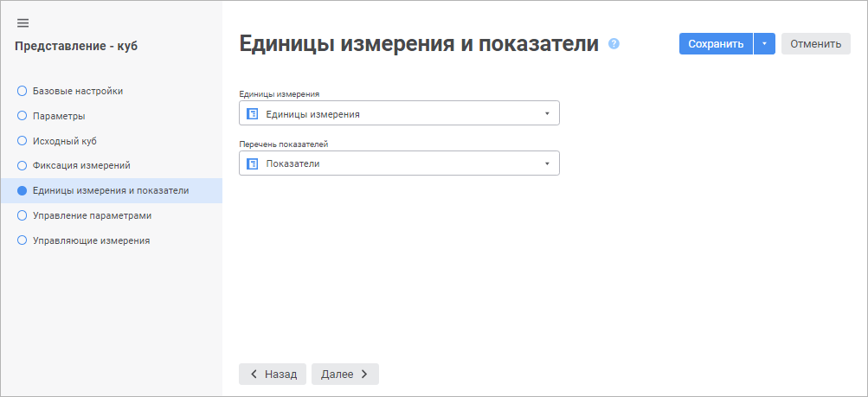Select the Базовые настройки step radio

coord(23,90)
